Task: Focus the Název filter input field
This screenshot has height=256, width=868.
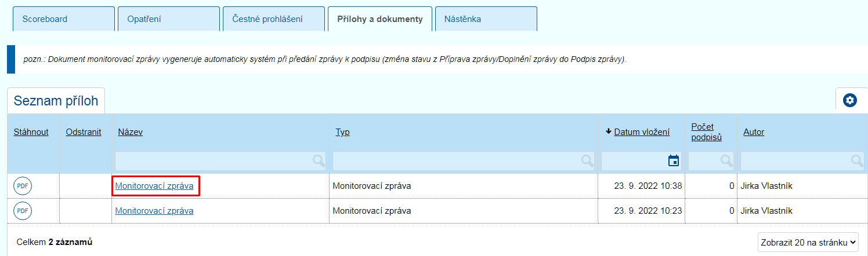Action: coord(220,161)
